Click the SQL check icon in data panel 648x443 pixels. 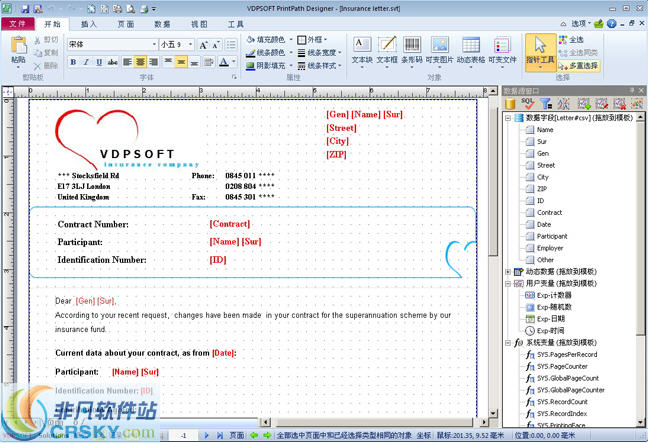point(528,103)
